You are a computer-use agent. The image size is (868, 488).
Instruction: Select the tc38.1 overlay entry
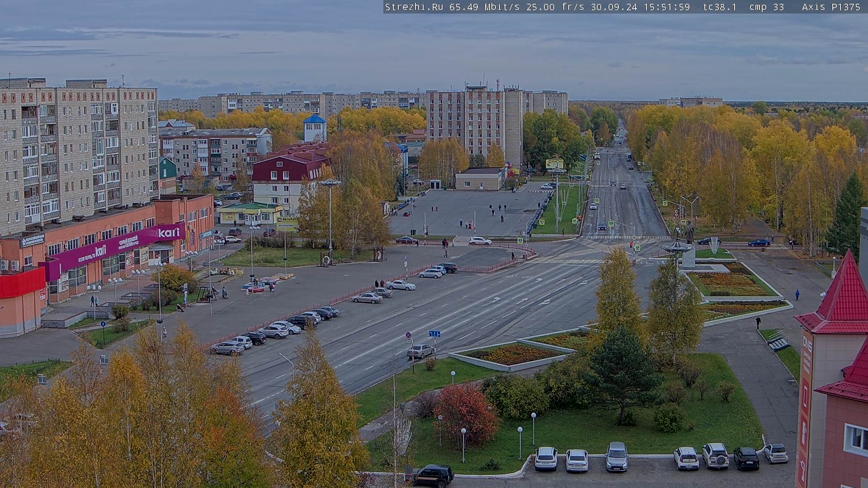[720, 7]
